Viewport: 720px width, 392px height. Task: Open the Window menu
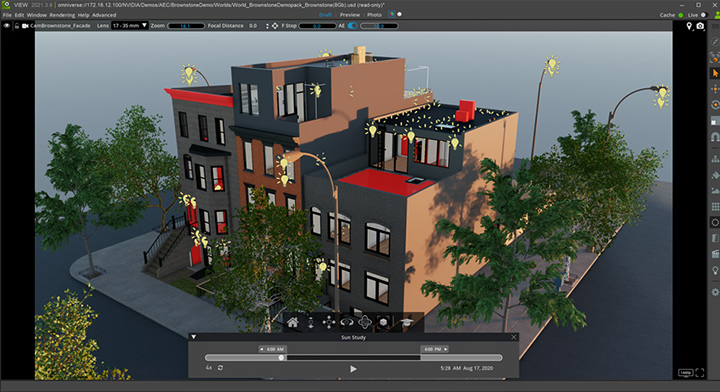click(37, 15)
